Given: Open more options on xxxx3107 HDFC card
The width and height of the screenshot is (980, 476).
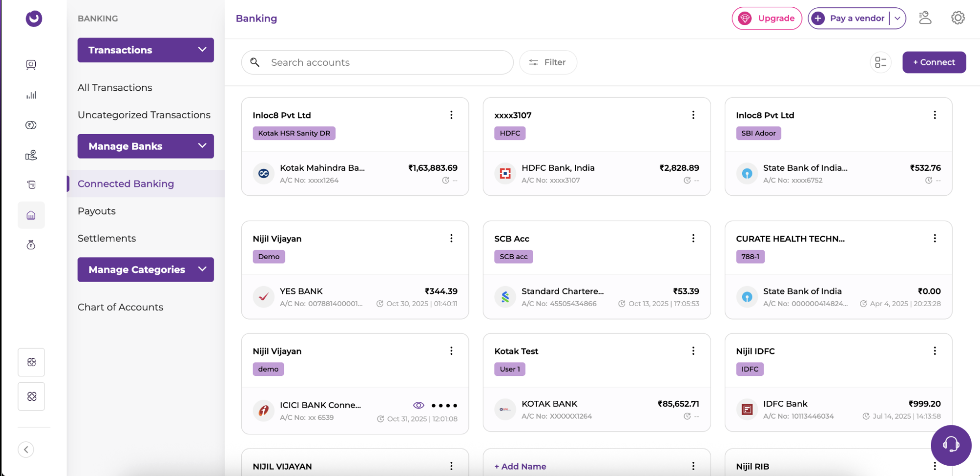Looking at the screenshot, I should pyautogui.click(x=693, y=115).
